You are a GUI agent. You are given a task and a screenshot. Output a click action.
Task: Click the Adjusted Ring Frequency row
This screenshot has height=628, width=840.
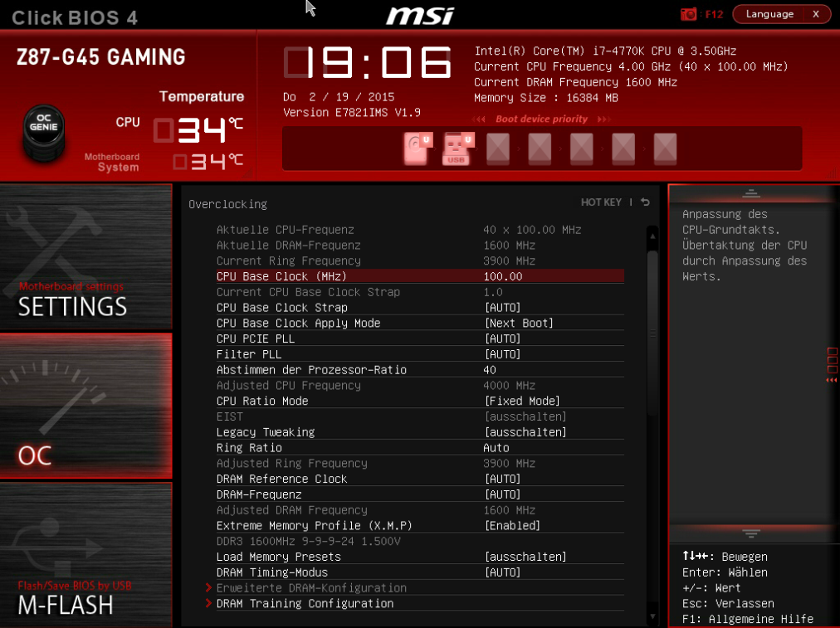pyautogui.click(x=419, y=463)
